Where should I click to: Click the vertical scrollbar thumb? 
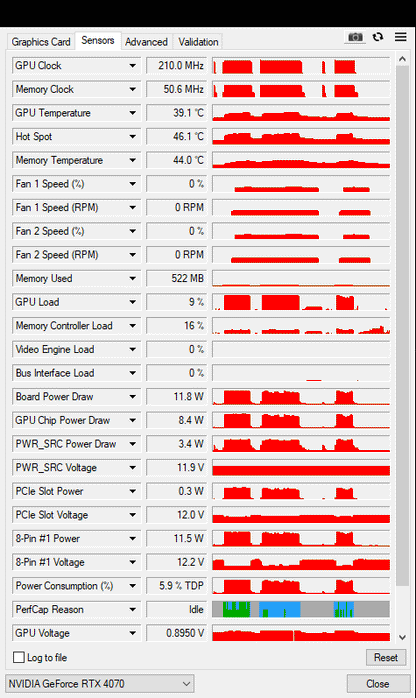point(402,326)
